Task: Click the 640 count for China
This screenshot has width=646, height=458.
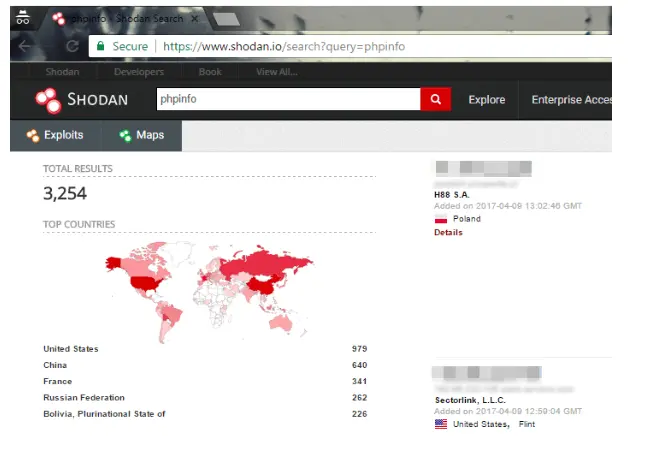Action: pyautogui.click(x=359, y=365)
